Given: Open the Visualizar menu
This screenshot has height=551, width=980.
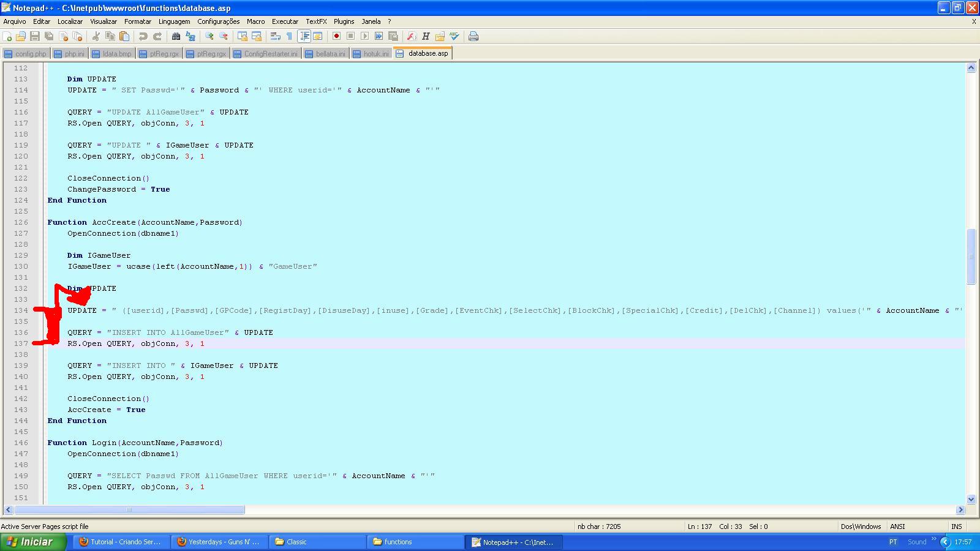Looking at the screenshot, I should [104, 21].
